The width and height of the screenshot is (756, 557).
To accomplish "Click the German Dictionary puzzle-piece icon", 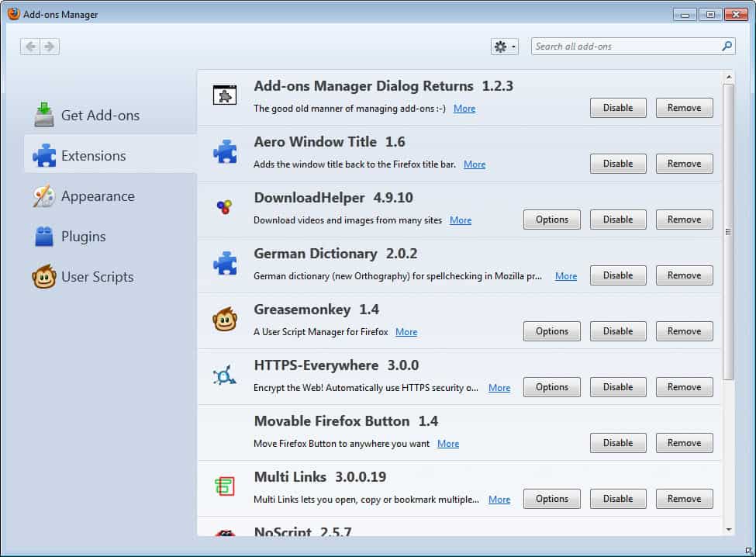I will [225, 263].
